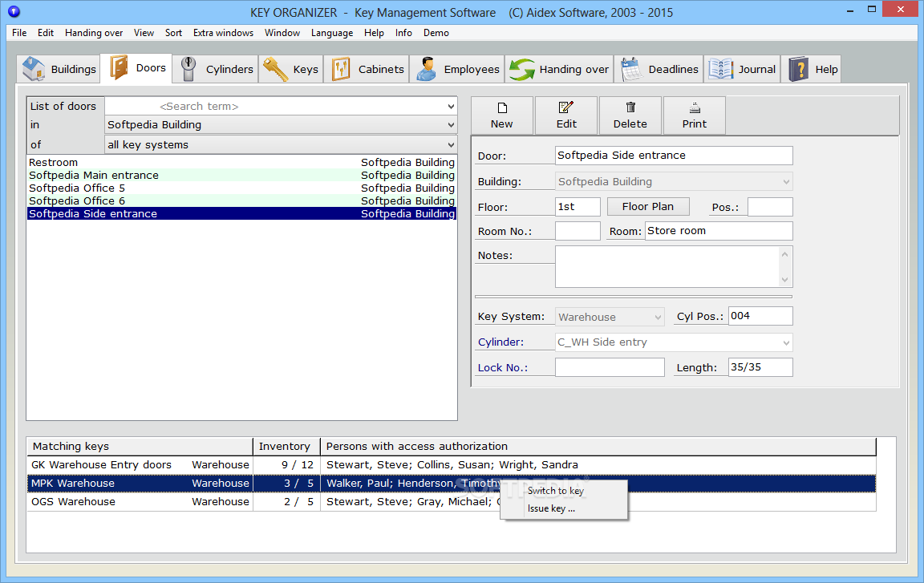
Task: Click inside the Notes text area
Action: [667, 267]
